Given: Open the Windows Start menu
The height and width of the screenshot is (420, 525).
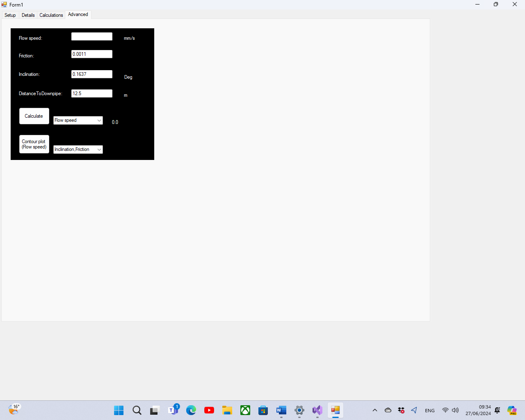Looking at the screenshot, I should click(119, 410).
